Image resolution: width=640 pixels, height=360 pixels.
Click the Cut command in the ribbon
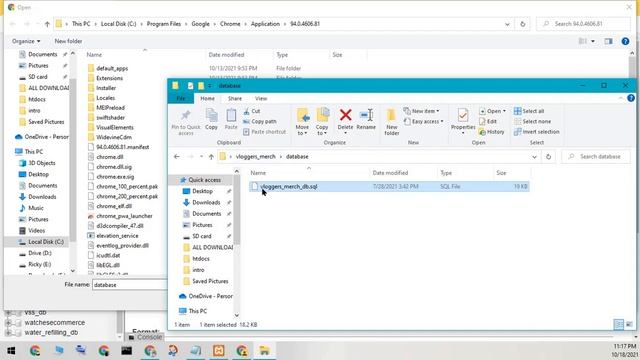coord(252,111)
